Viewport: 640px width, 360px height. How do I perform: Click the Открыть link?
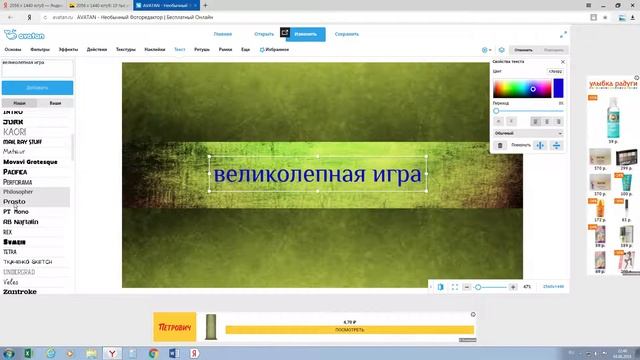[x=264, y=34]
